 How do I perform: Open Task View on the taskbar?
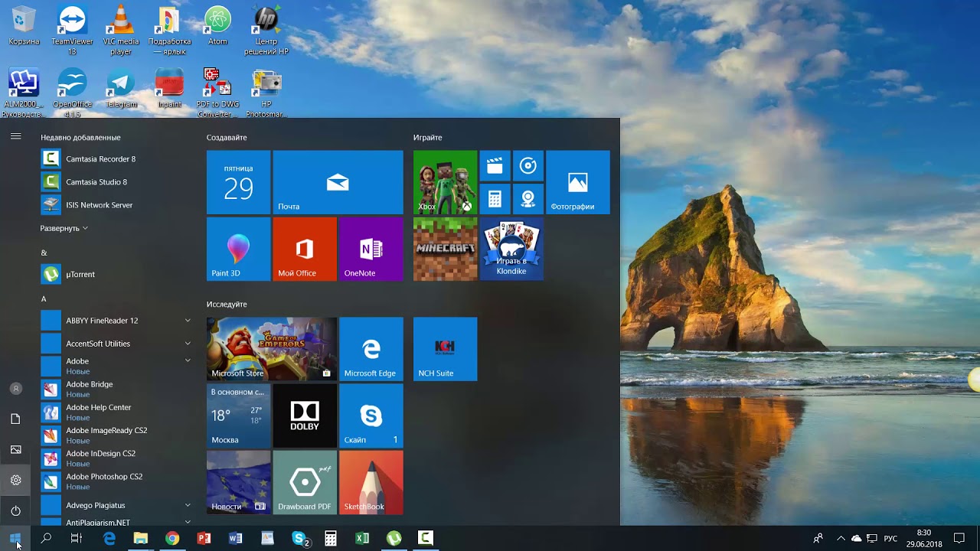77,539
